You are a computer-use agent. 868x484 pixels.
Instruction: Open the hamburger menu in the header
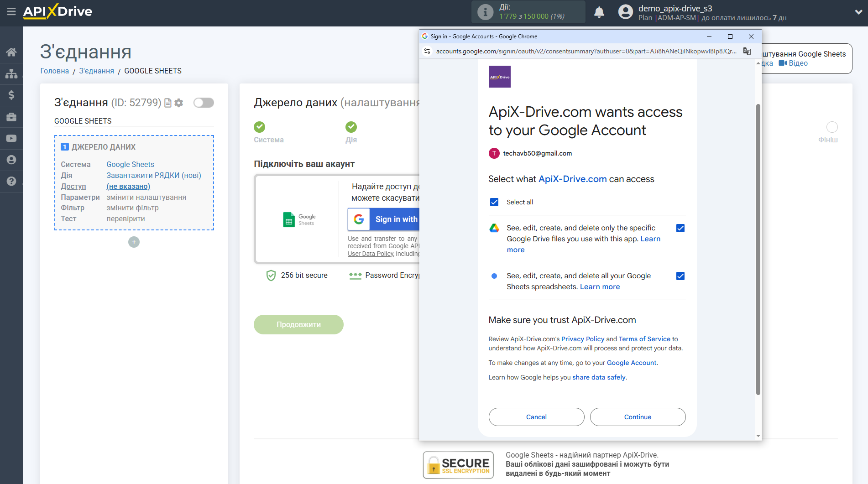(x=11, y=11)
